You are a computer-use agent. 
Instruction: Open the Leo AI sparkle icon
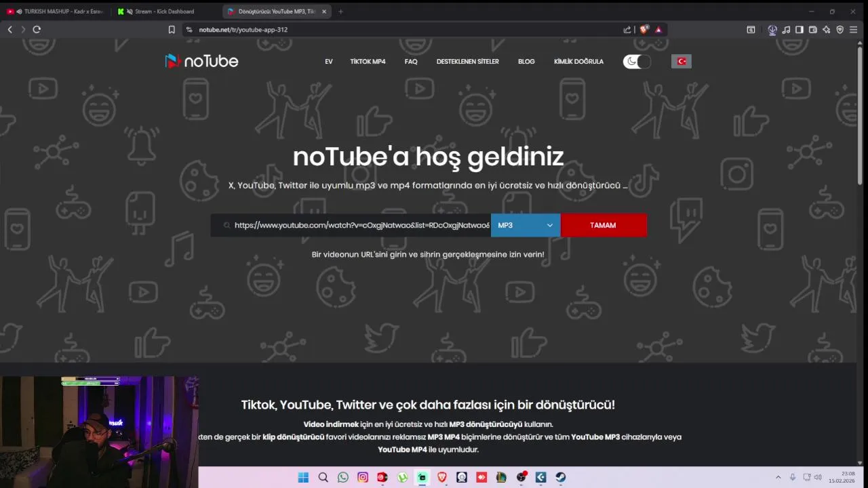pos(827,30)
